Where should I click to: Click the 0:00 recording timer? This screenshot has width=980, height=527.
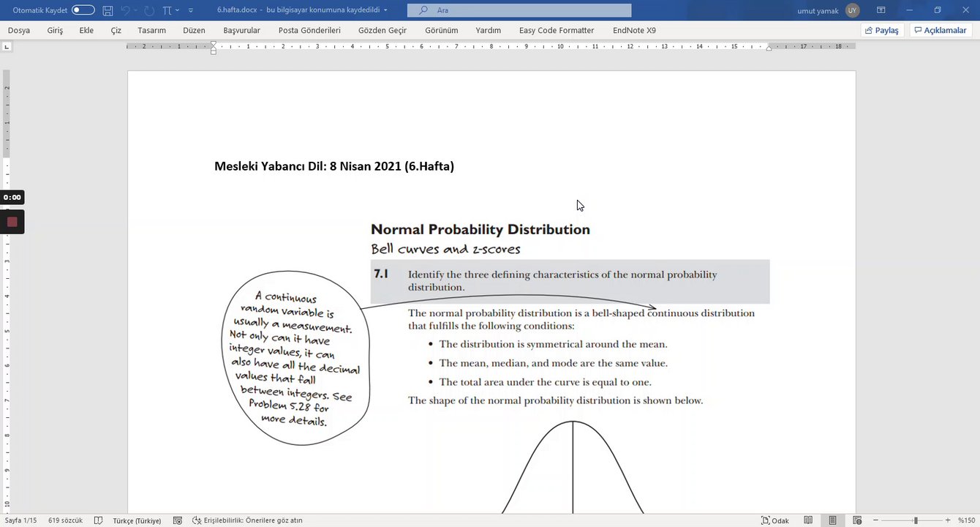coord(12,197)
